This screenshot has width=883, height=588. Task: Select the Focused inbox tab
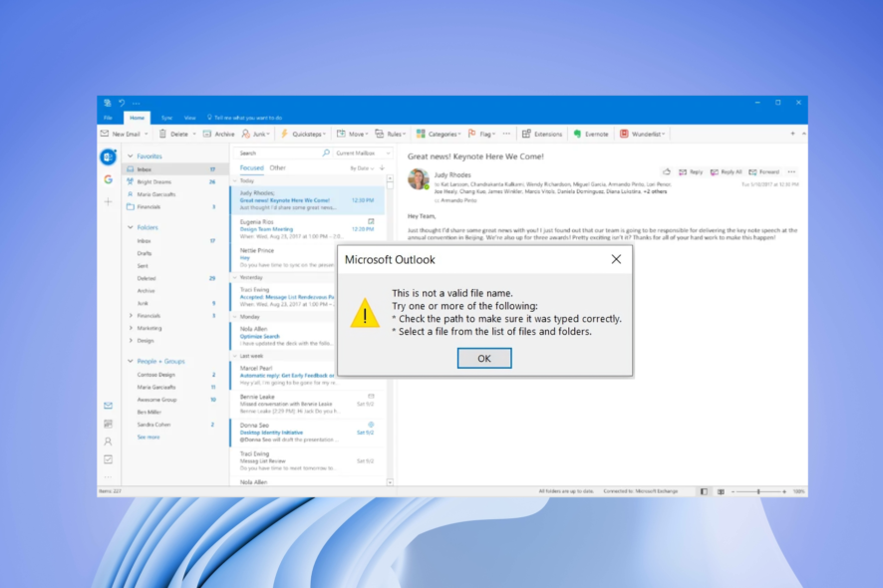(x=252, y=167)
